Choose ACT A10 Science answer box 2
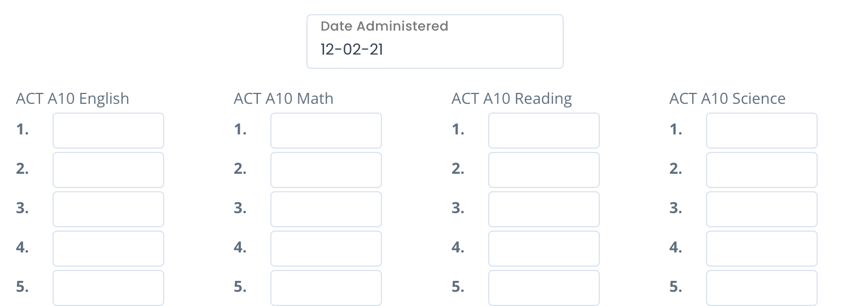This screenshot has width=868, height=306. [x=762, y=170]
